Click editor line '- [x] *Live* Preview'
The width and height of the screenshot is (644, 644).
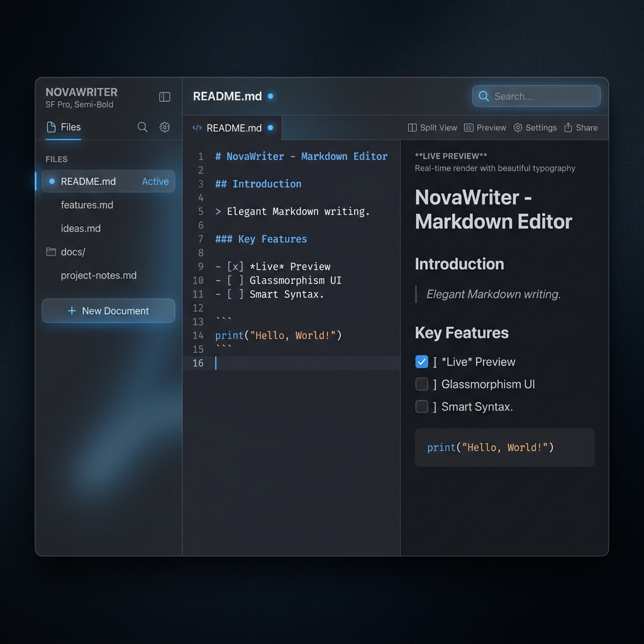pos(273,267)
